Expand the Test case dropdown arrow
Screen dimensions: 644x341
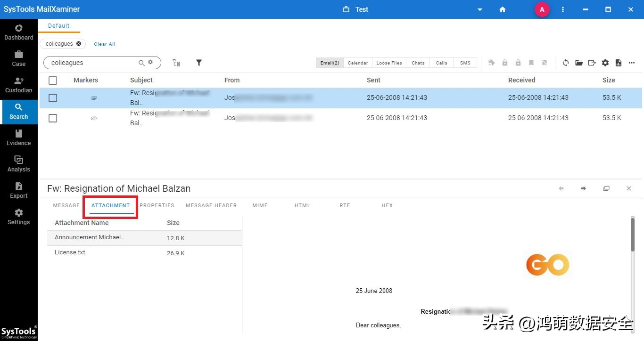[x=480, y=9]
